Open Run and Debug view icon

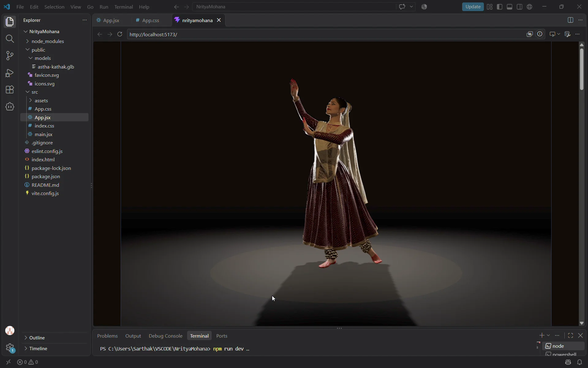coord(10,73)
